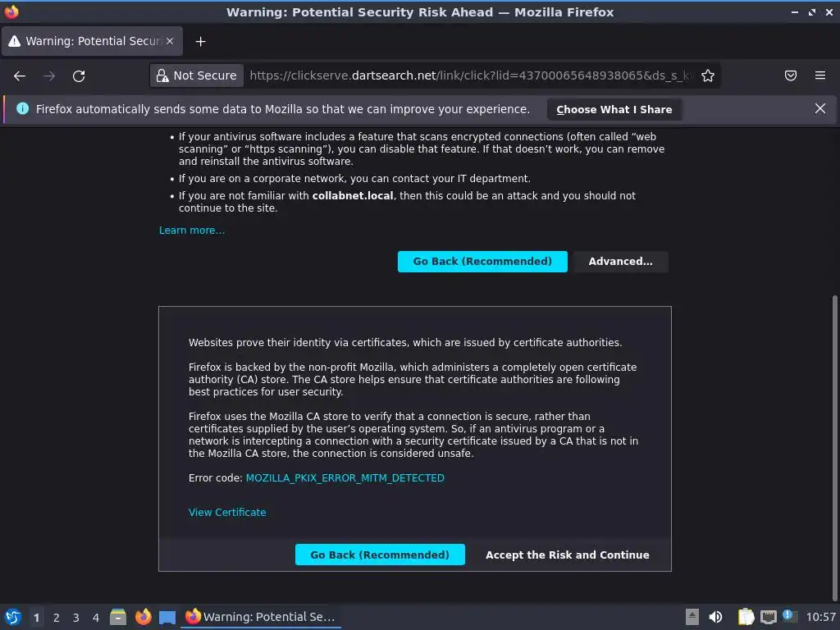840x630 pixels.
Task: Open the Not Secure site identity panel
Action: tap(197, 75)
